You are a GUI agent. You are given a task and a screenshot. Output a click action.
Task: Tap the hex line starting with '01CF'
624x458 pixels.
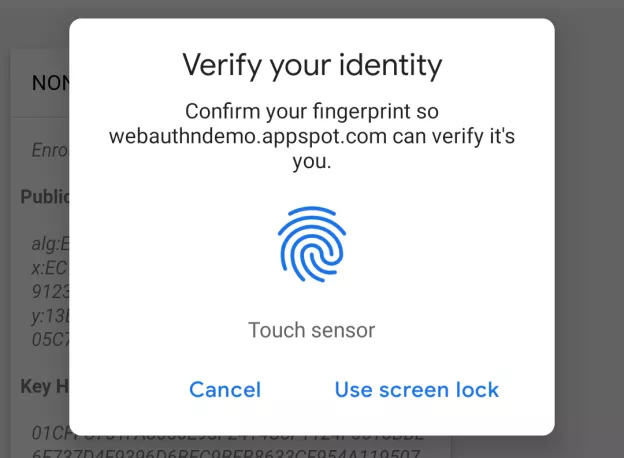[x=50, y=432]
